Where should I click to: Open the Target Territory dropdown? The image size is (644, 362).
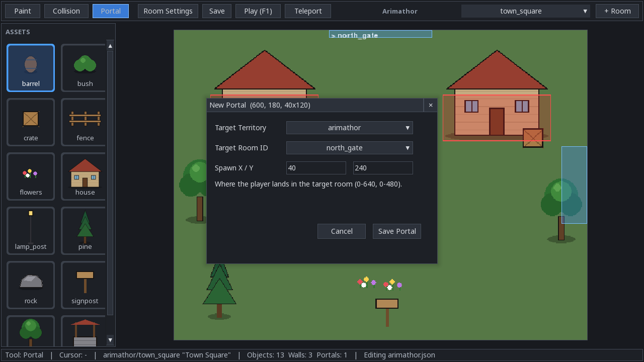(x=350, y=128)
